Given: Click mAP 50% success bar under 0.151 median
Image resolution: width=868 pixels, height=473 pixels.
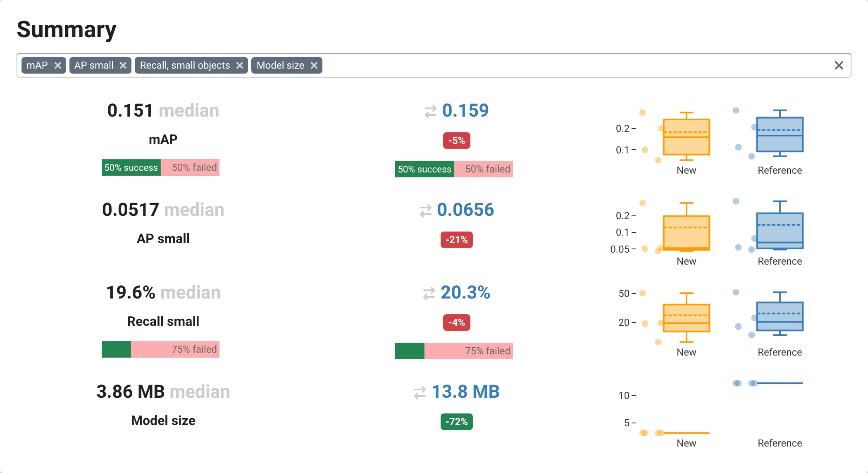Looking at the screenshot, I should [131, 167].
